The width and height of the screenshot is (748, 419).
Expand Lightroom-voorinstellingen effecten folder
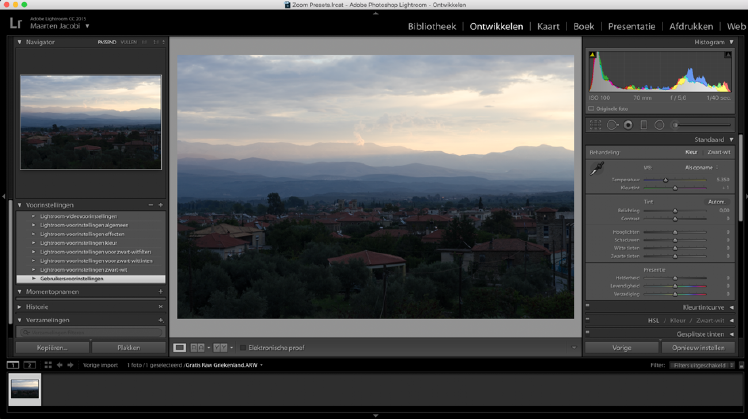click(x=33, y=234)
